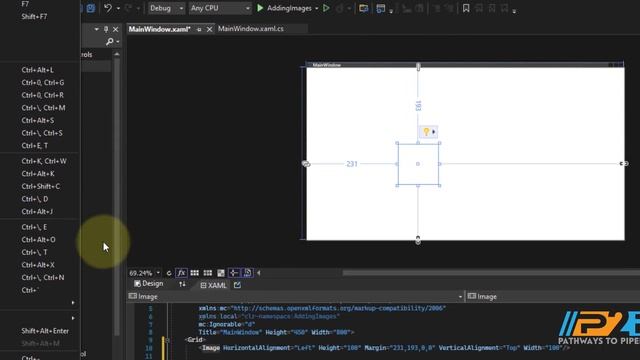The height and width of the screenshot is (360, 640).
Task: Click the left margin anchor icon on designer
Action: coord(306,164)
